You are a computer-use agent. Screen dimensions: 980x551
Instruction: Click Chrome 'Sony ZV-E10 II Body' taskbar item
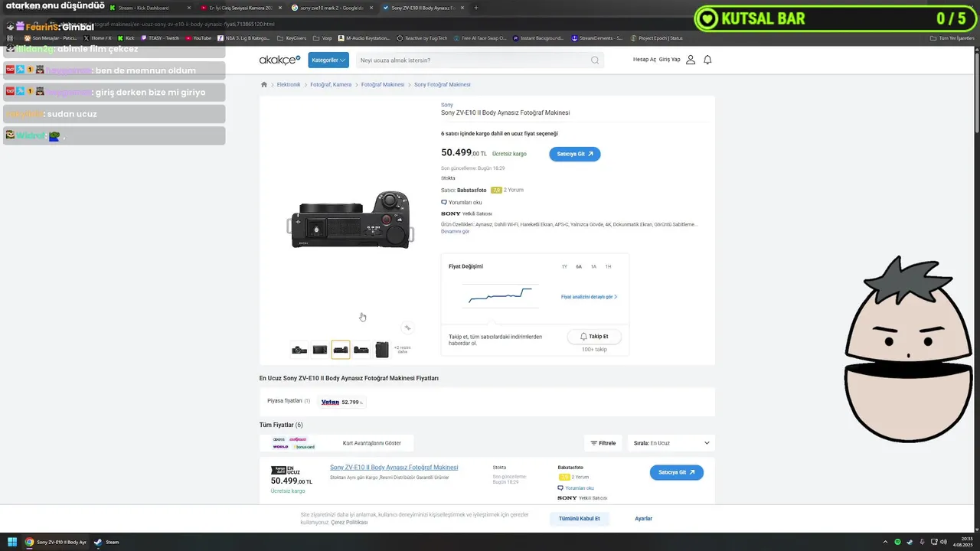[x=56, y=542]
